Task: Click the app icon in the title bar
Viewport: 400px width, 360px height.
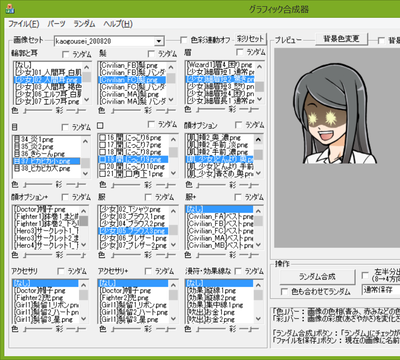Action: coord(10,9)
